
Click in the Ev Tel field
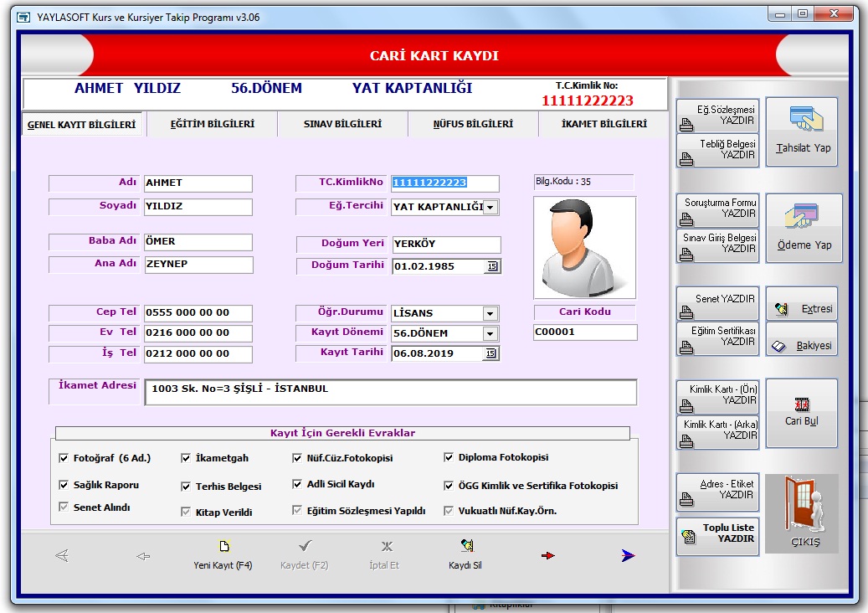[x=198, y=333]
